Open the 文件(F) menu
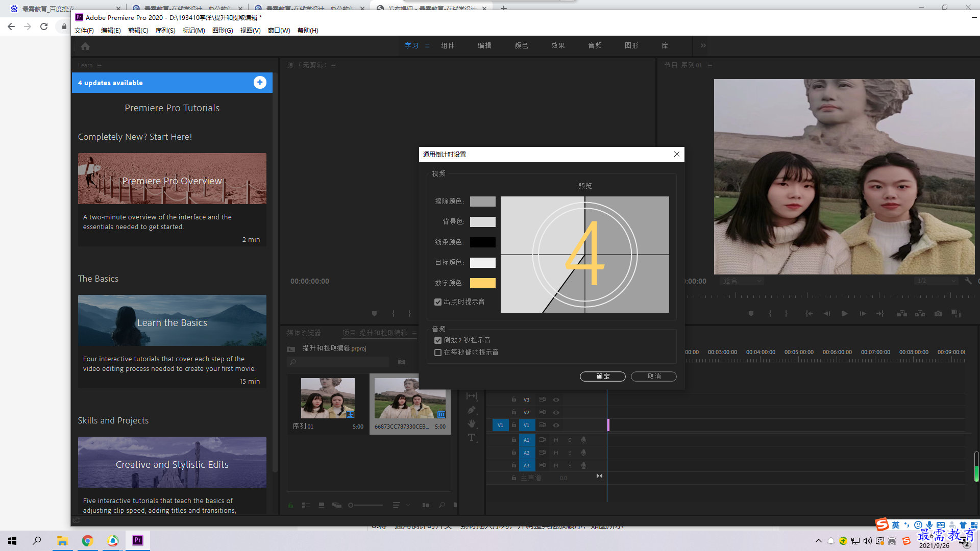This screenshot has width=980, height=551. click(84, 31)
